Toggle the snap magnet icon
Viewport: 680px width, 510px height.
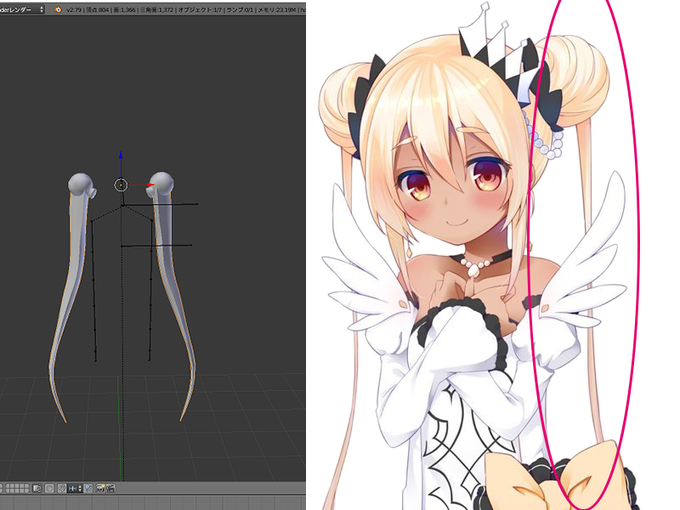point(62,489)
